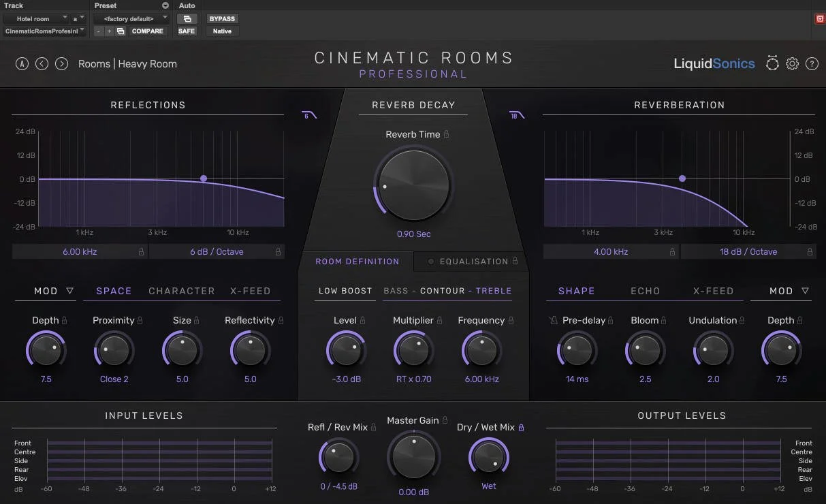826x504 pixels.
Task: Open the help question mark icon
Action: point(812,63)
